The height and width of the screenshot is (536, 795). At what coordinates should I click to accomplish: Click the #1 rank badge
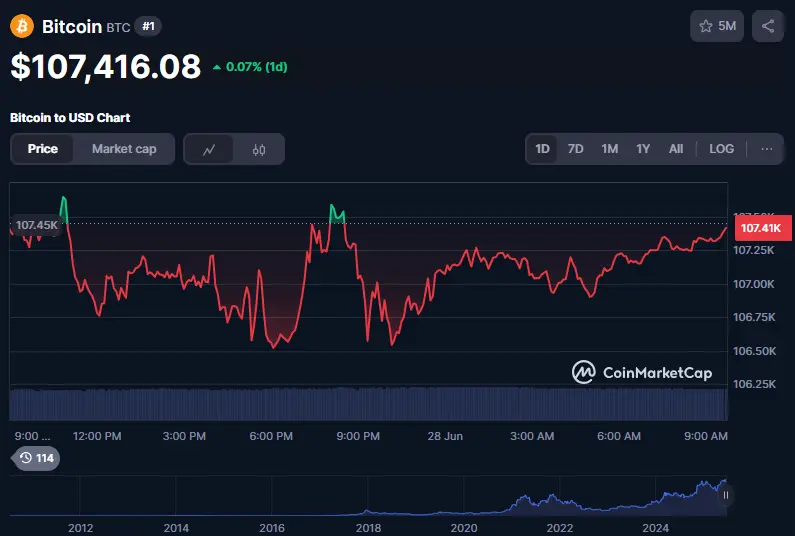[x=148, y=26]
